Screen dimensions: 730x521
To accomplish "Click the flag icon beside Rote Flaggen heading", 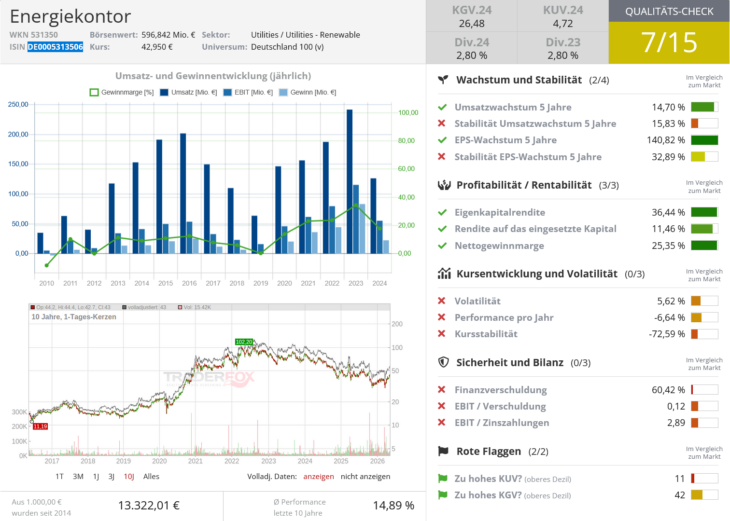I will tap(443, 451).
